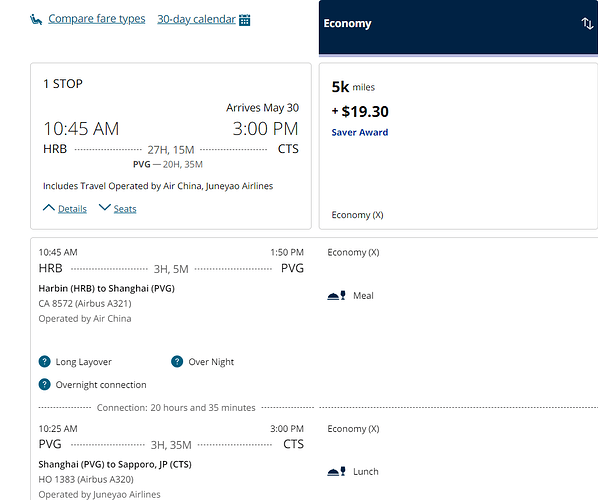
Task: Click the 1 STOP flight summary card
Action: 171,146
